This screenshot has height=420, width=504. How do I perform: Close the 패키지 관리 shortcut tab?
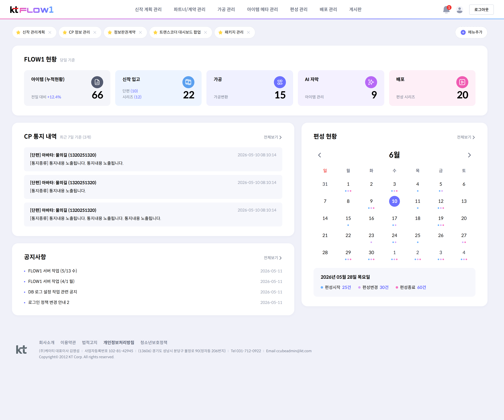[248, 32]
